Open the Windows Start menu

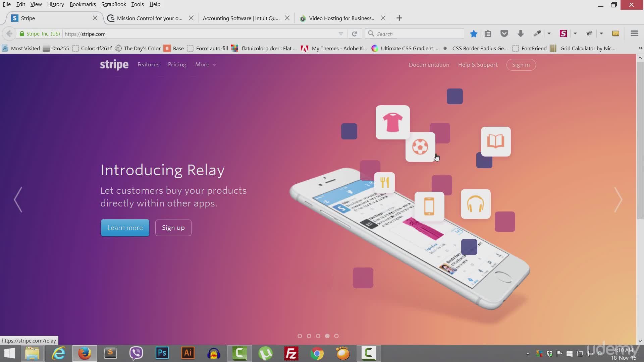(x=10, y=353)
